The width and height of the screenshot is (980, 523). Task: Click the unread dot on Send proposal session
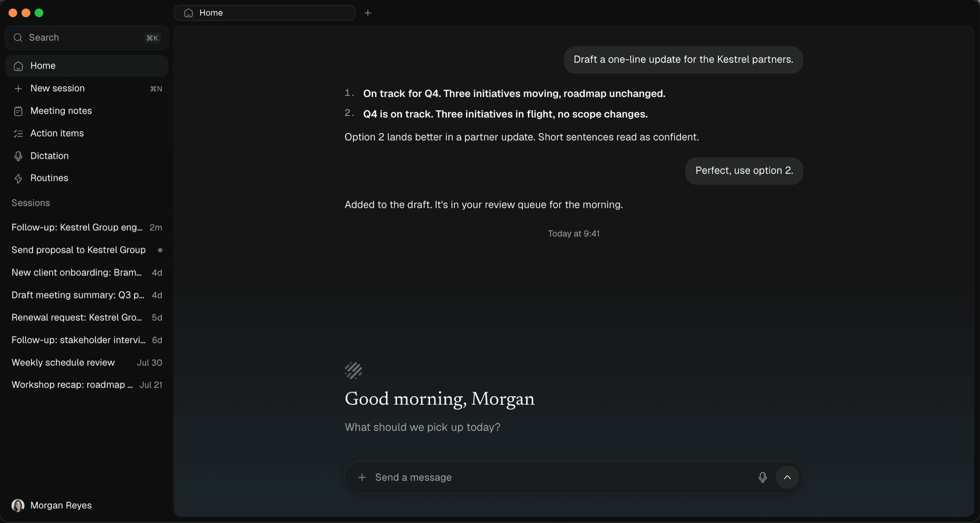(160, 250)
